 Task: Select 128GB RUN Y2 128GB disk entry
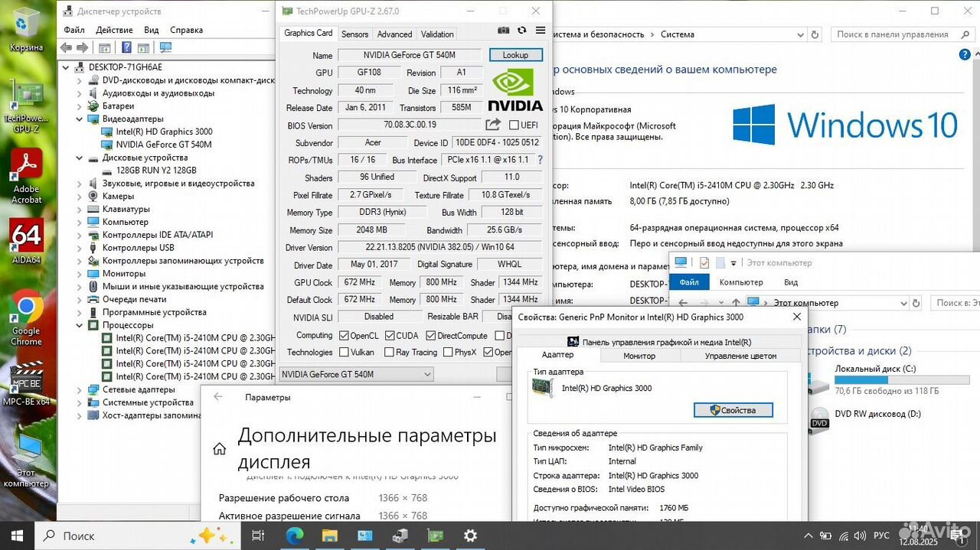coord(155,171)
